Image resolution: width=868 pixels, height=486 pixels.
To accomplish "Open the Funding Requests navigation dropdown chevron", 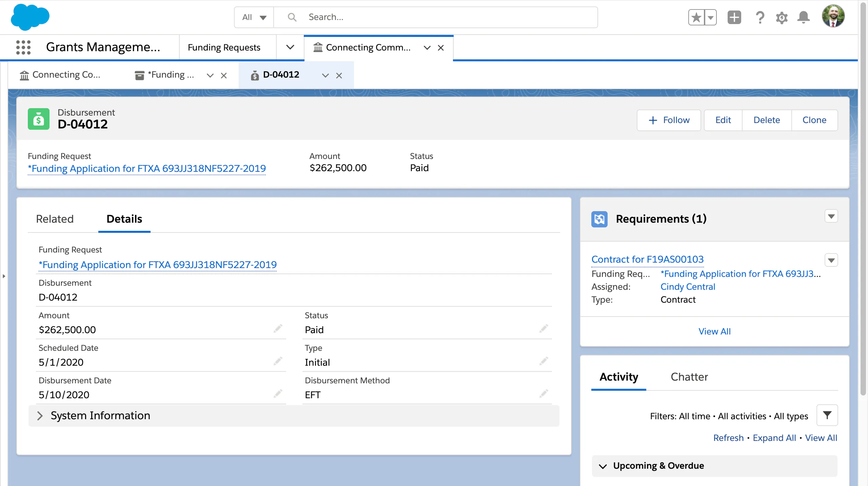I will (x=290, y=47).
